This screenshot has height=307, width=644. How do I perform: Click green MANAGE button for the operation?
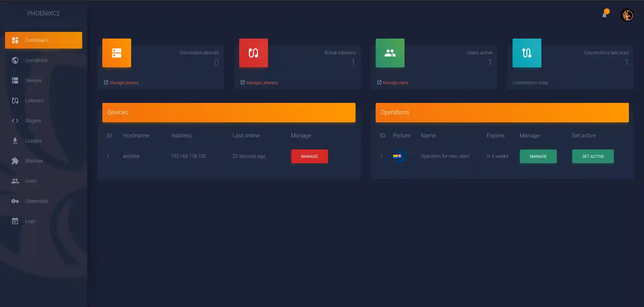click(538, 157)
